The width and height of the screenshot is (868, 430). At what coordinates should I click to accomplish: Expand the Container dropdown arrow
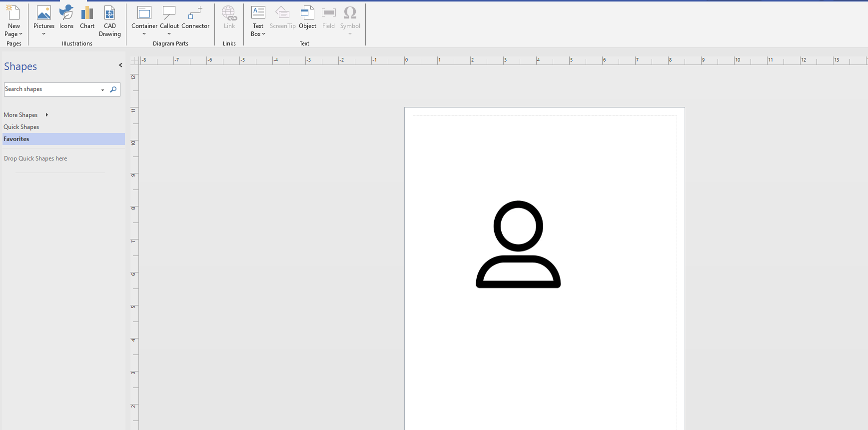coord(144,34)
